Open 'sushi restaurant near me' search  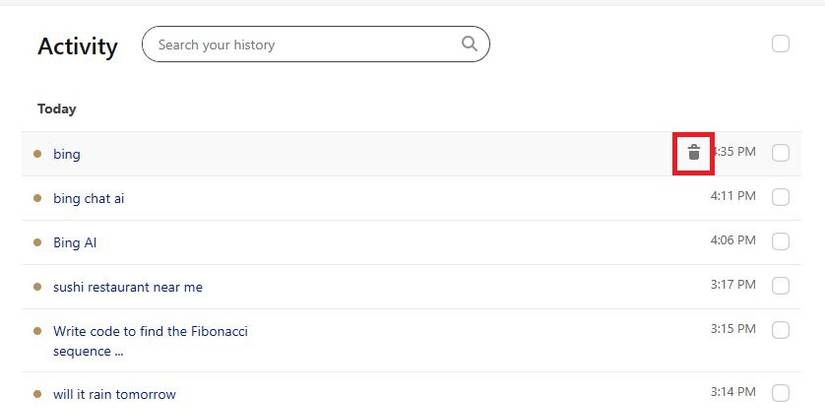pos(128,287)
